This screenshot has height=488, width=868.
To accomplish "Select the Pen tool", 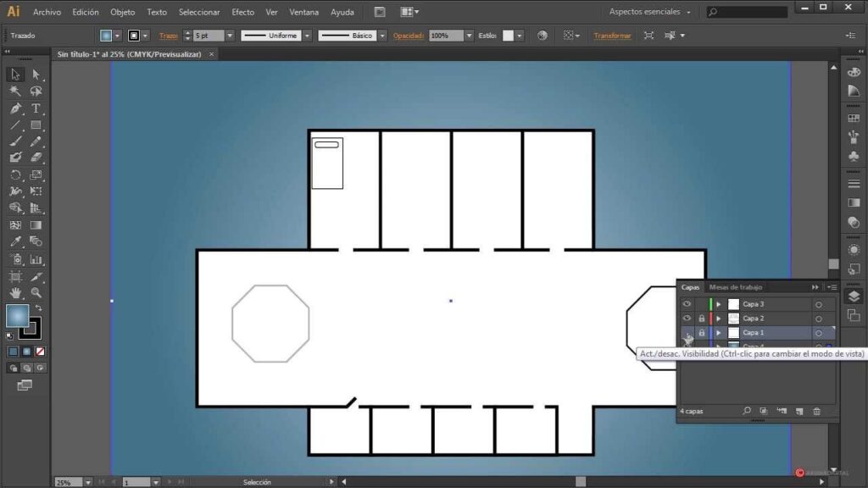I will 15,108.
